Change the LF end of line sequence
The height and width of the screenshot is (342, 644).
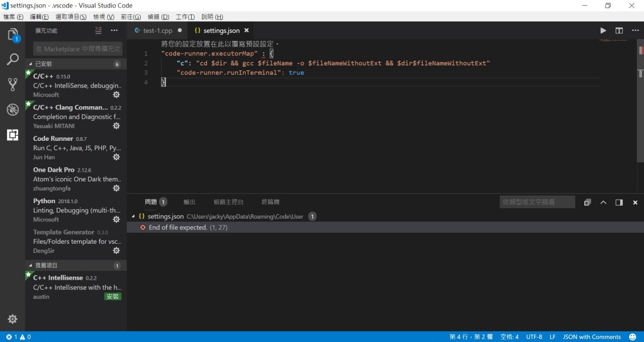553,337
